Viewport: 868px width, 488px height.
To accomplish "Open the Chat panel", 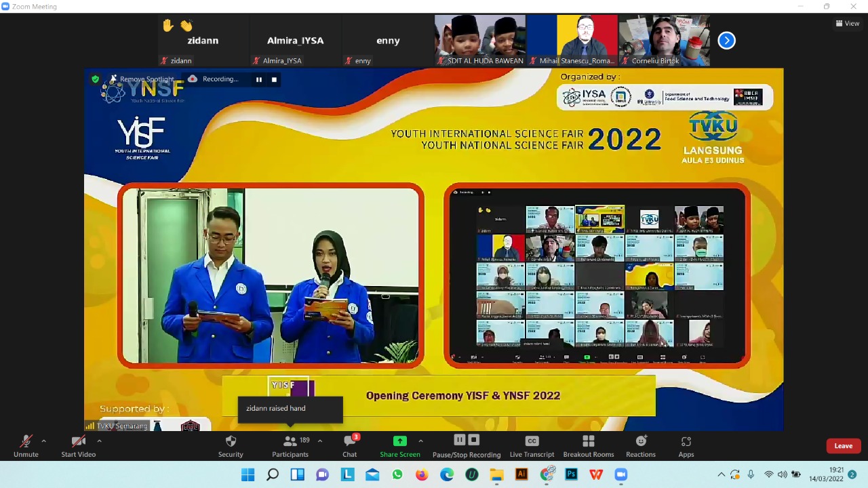I will tap(350, 445).
